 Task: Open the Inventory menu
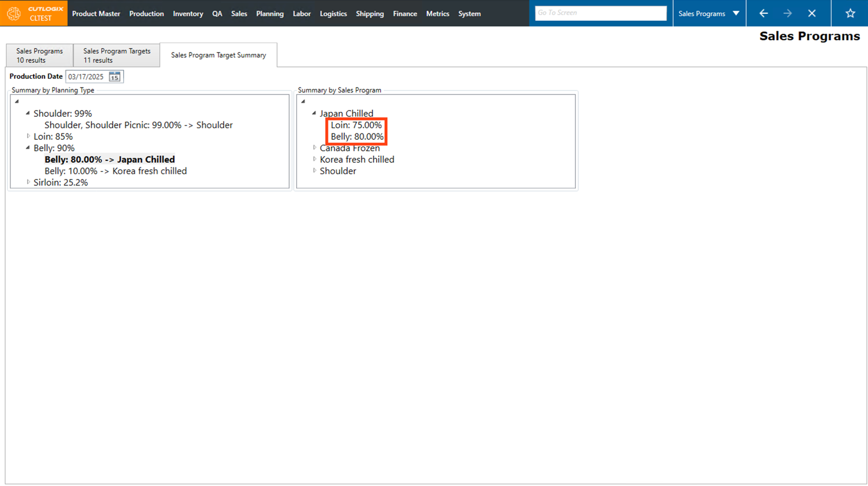(x=188, y=13)
